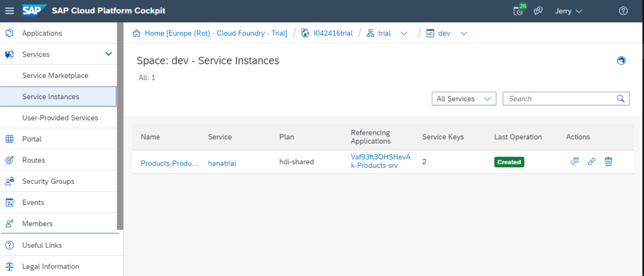Click the Services puzzle icon
The image size is (644, 276).
[10, 54]
